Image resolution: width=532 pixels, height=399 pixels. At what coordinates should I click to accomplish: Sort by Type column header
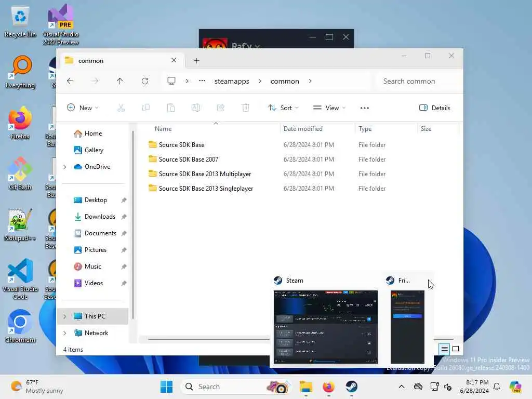click(x=386, y=129)
